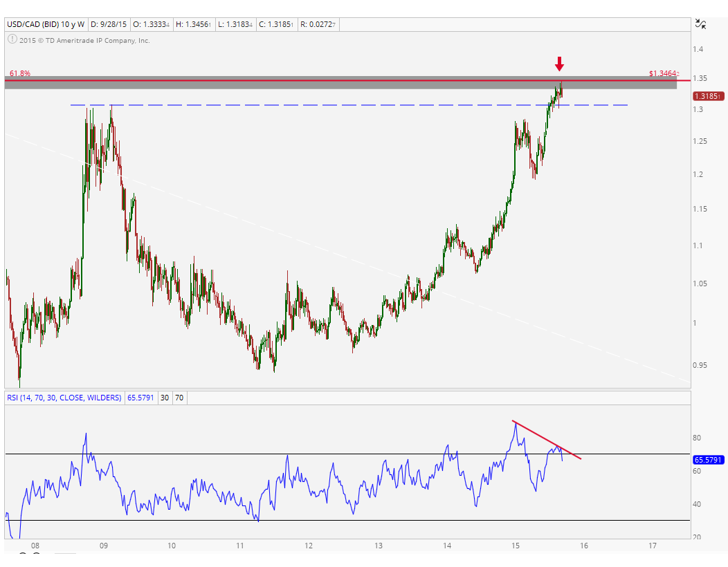Click the 30 oversold box in the RSI header

tap(165, 398)
